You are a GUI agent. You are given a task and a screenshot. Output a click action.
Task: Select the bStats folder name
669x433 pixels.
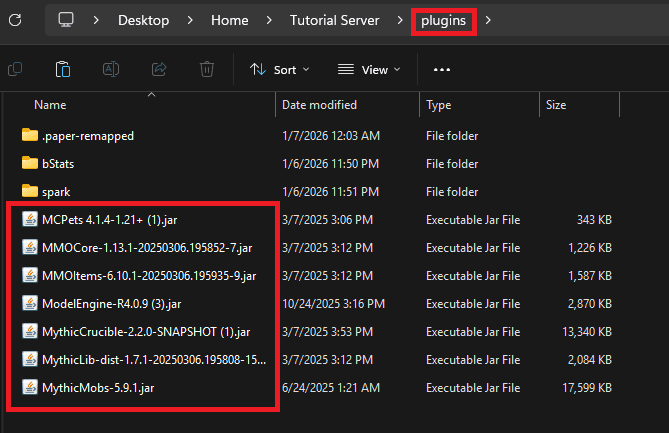pos(58,163)
